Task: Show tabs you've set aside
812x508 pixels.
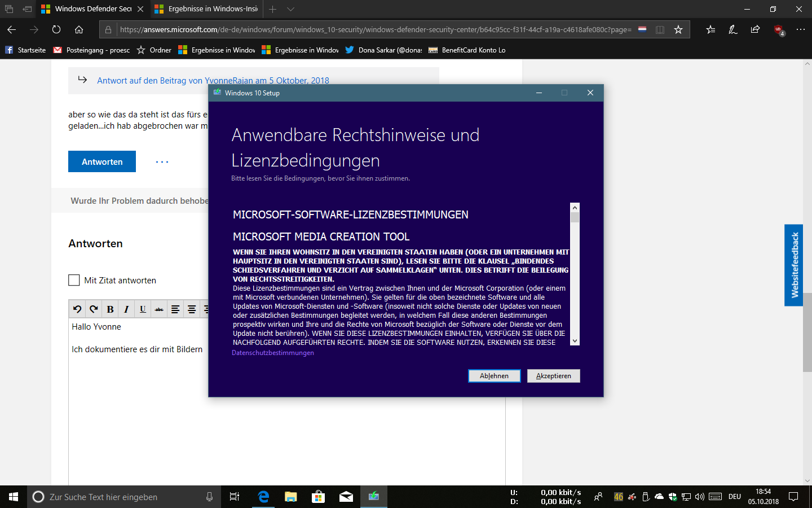Action: click(9, 9)
